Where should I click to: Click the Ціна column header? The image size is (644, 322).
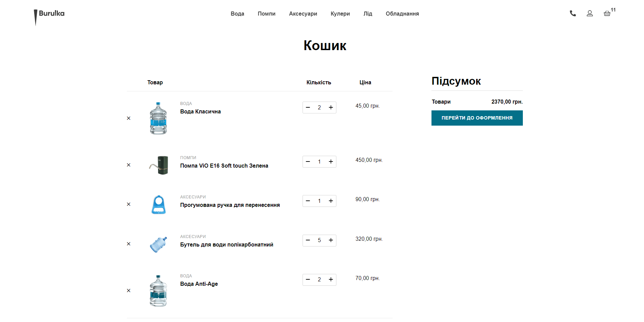point(365,82)
